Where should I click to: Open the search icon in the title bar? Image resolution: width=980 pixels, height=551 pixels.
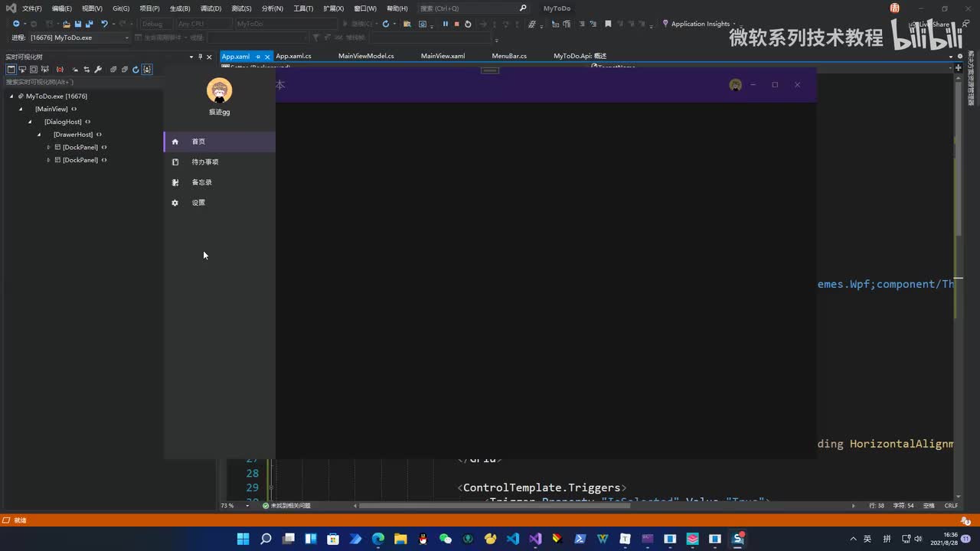[x=523, y=8]
